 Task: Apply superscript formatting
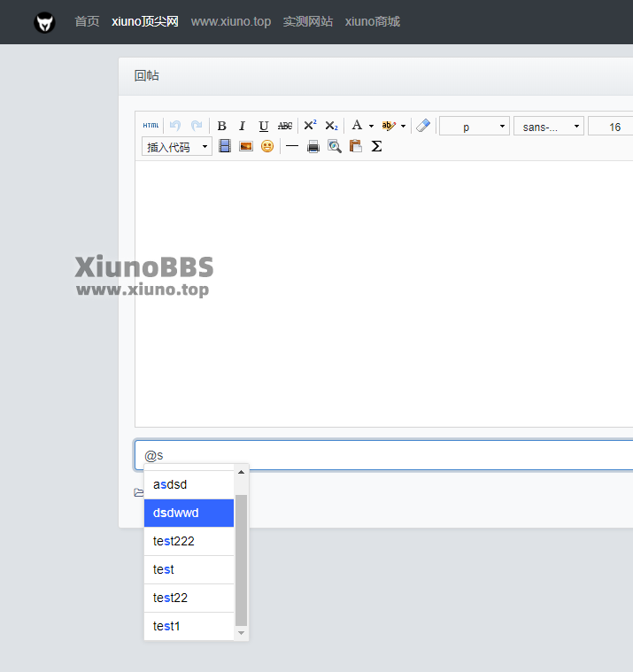pyautogui.click(x=310, y=126)
